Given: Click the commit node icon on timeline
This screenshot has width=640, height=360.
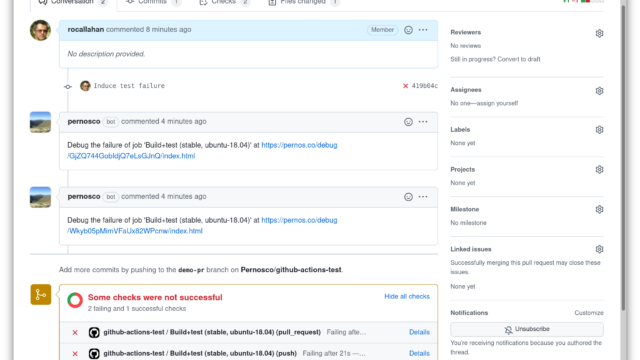Looking at the screenshot, I should pyautogui.click(x=68, y=87).
